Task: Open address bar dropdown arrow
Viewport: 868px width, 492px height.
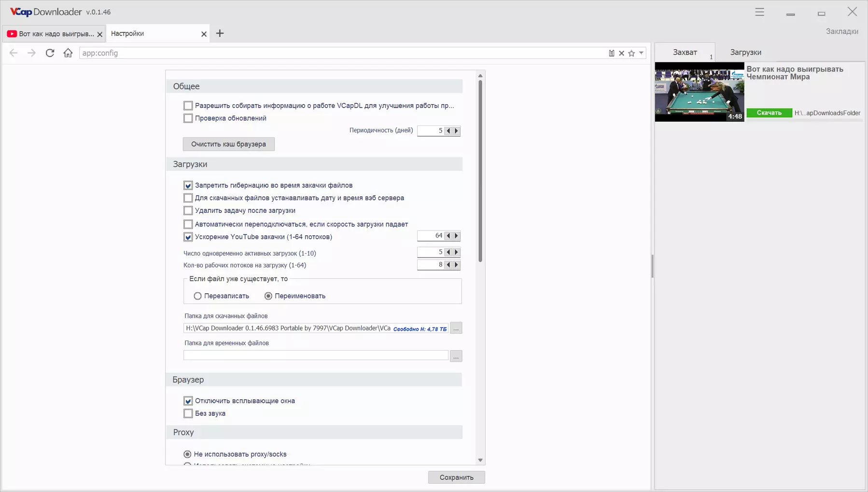Action: pyautogui.click(x=641, y=53)
